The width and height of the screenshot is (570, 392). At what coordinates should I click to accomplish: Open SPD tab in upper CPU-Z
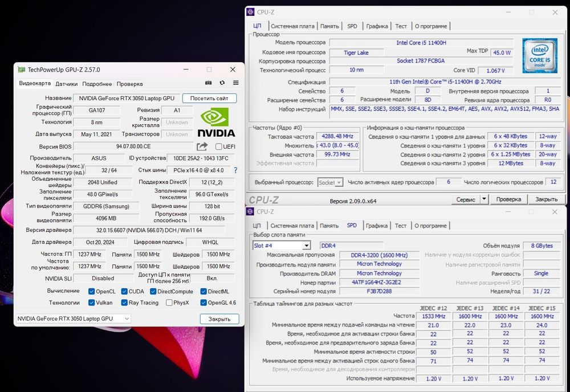tap(352, 26)
